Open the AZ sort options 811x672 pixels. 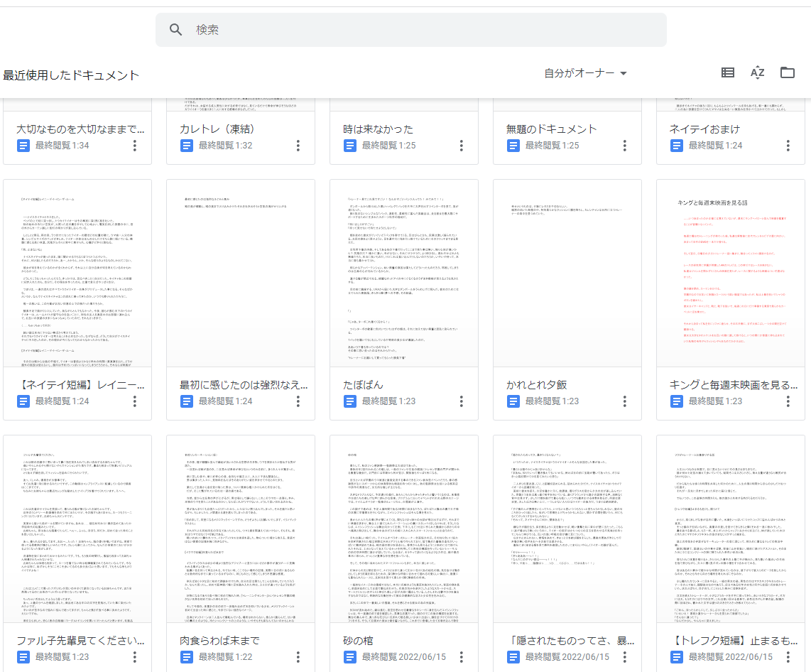[758, 72]
